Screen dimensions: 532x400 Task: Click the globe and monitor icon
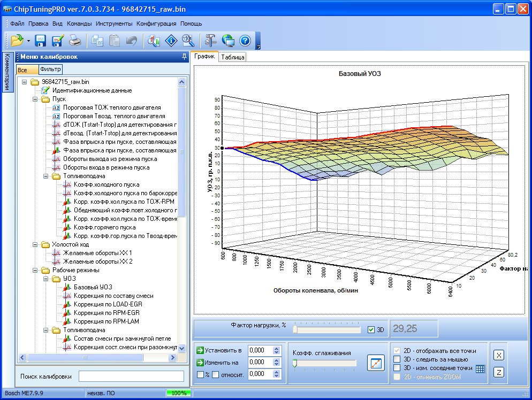tap(228, 41)
